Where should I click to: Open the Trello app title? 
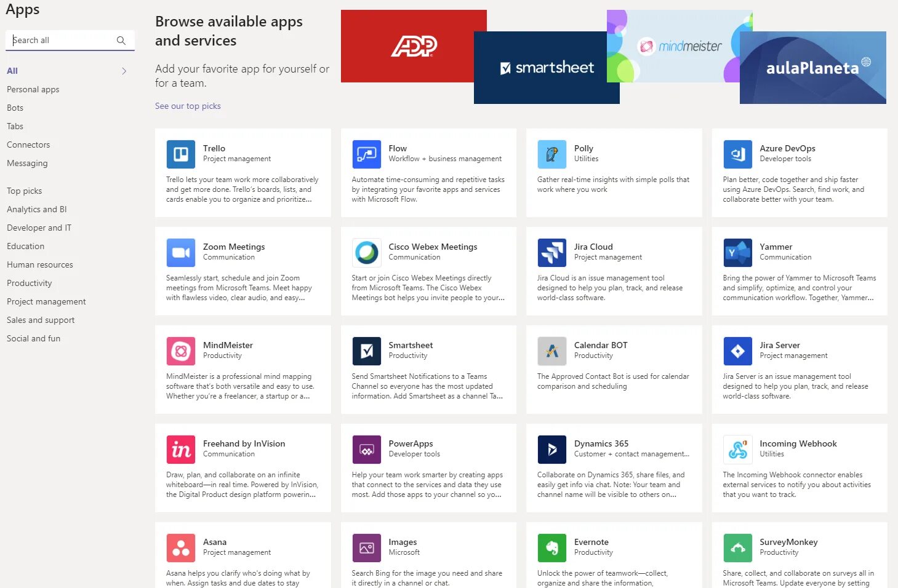coord(214,148)
